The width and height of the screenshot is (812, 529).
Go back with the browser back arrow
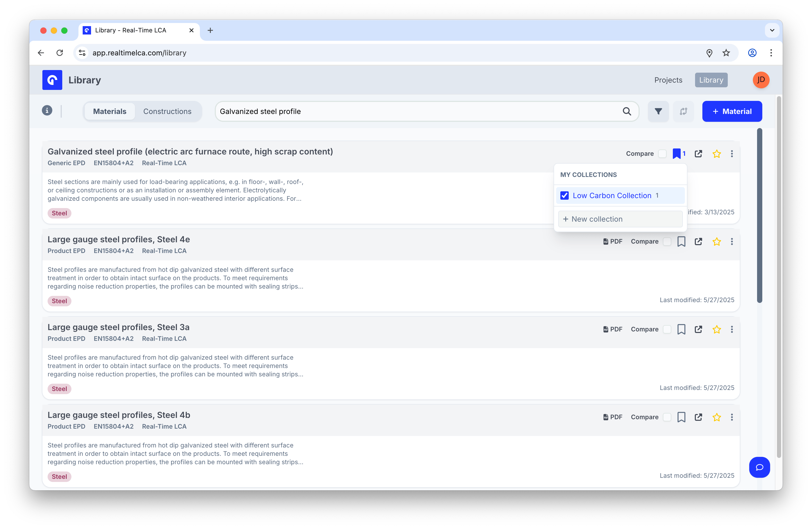41,53
